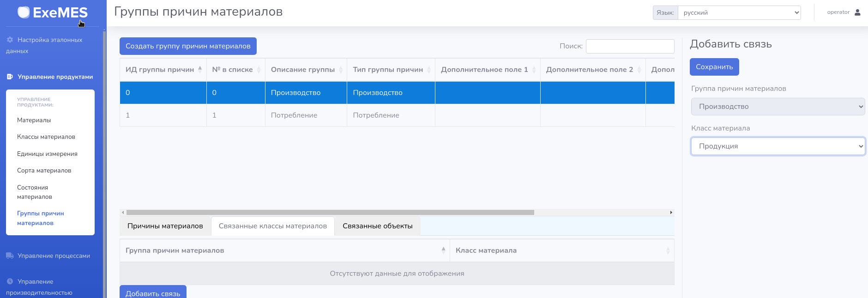Open Классы материалов in the sidebar

(x=46, y=137)
